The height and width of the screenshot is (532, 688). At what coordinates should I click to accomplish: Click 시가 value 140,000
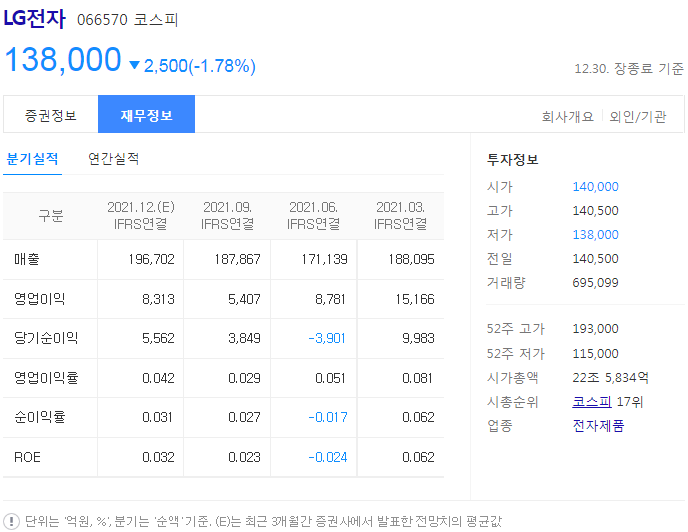point(595,187)
